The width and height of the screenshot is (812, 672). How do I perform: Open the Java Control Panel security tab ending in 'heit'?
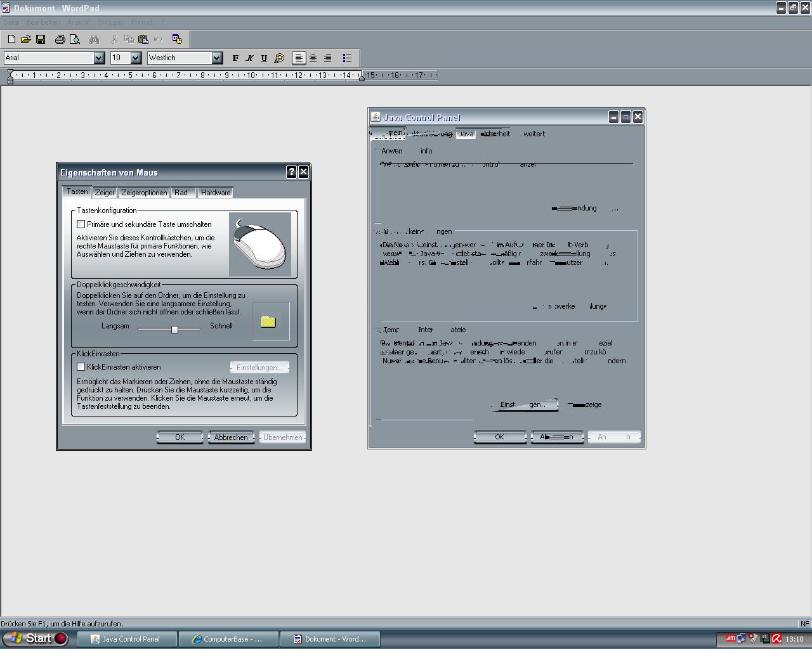495,134
